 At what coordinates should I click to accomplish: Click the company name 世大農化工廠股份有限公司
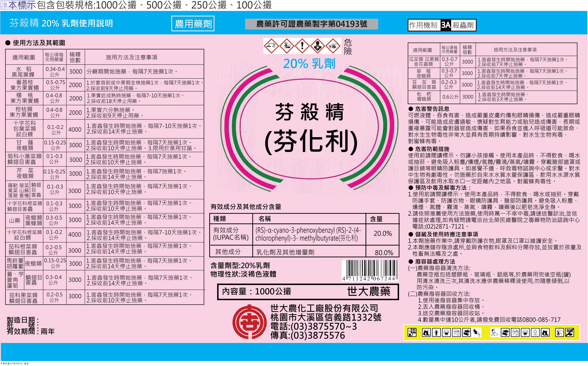tap(324, 308)
